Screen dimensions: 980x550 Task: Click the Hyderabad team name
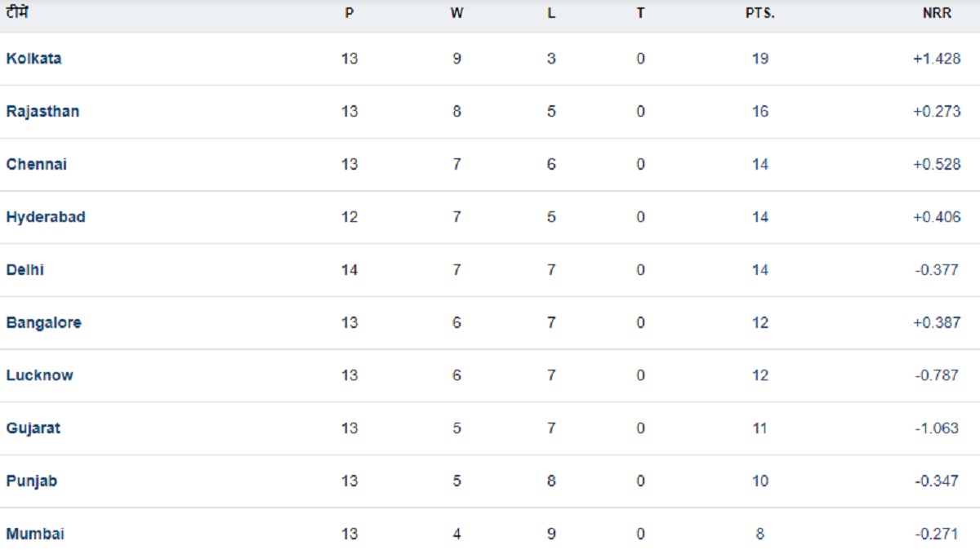[46, 217]
